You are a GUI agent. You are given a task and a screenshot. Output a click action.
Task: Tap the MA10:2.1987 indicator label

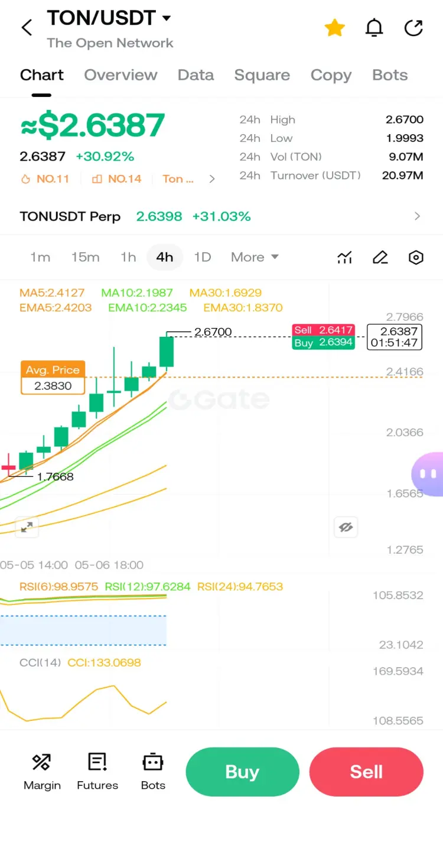(x=137, y=293)
